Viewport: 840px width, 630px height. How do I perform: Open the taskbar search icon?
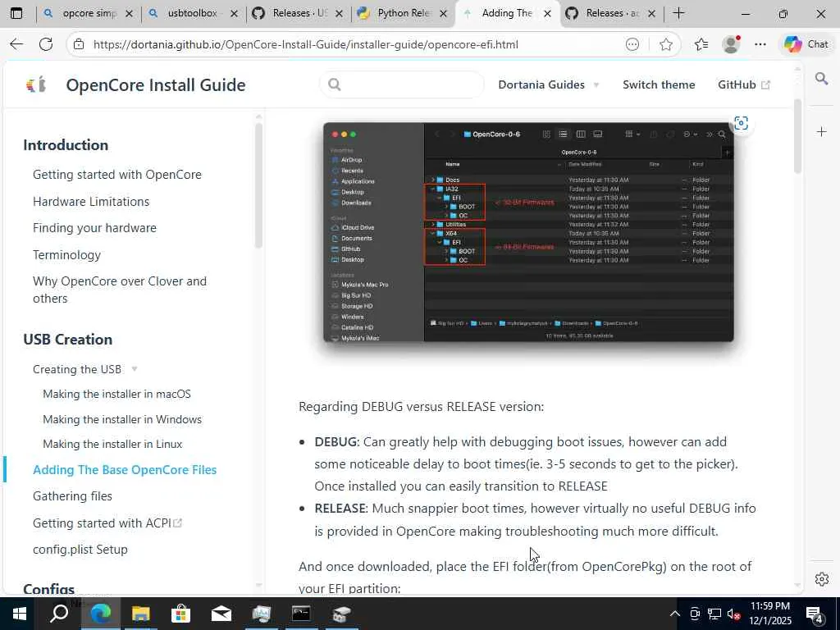(x=59, y=614)
